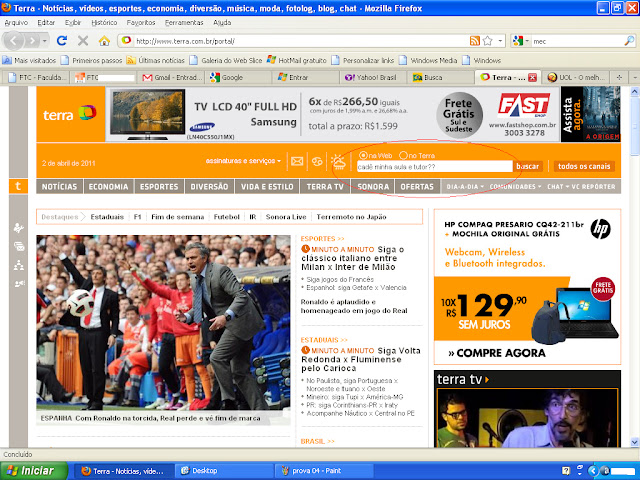640x480 pixels.
Task: Open the TERRA TV section
Action: tap(325, 187)
